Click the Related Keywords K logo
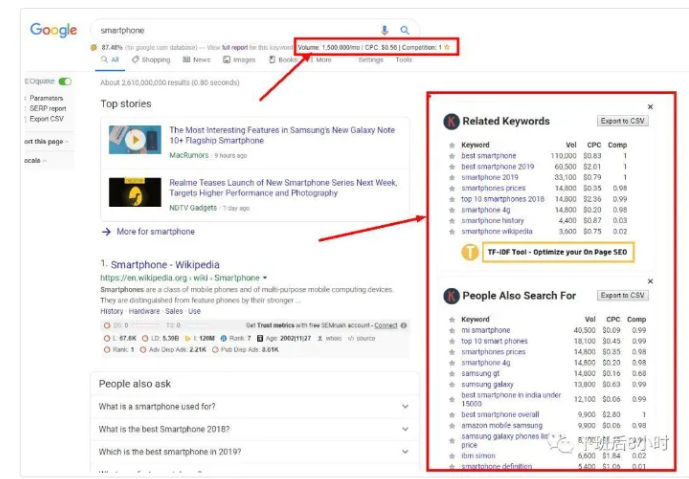 [x=451, y=121]
